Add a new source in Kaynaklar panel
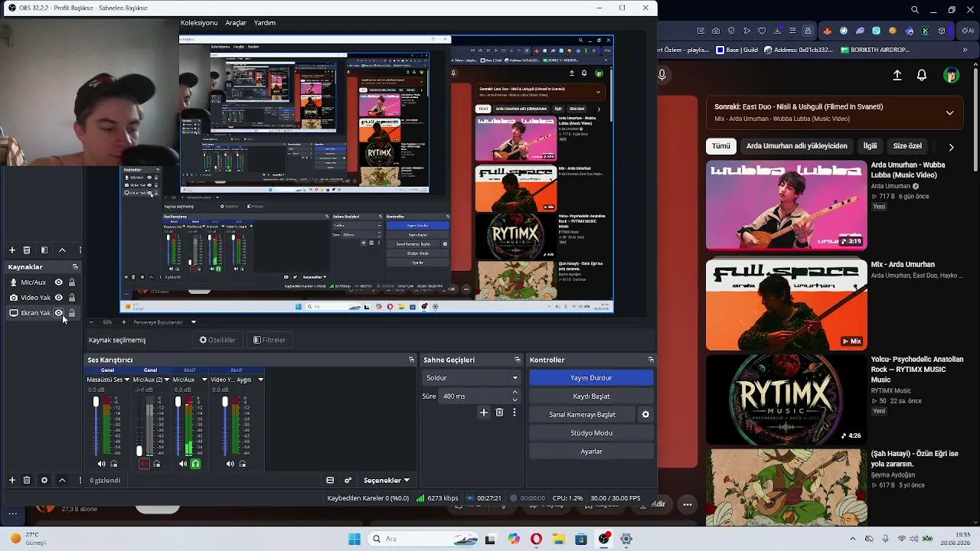 pyautogui.click(x=11, y=480)
